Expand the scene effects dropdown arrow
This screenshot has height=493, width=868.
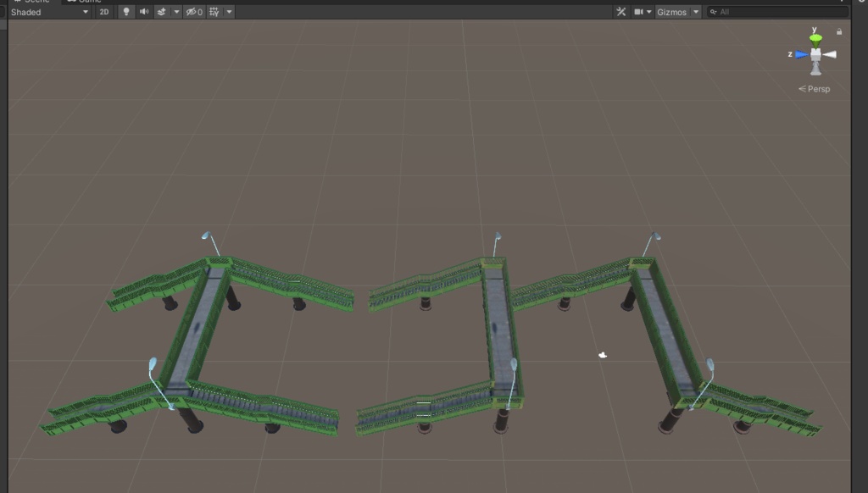pyautogui.click(x=178, y=12)
